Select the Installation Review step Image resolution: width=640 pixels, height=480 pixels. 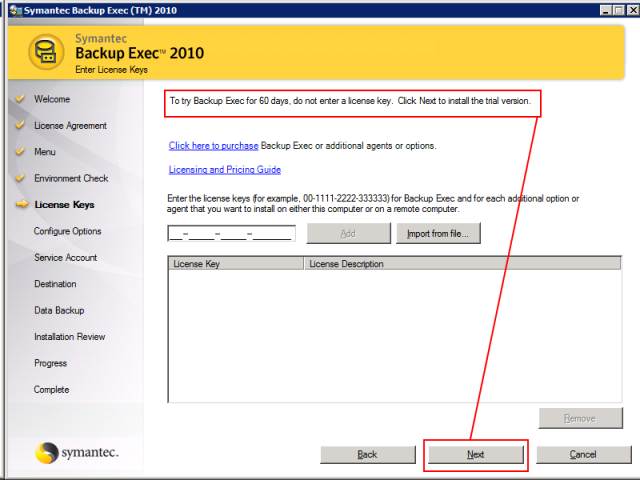click(69, 337)
